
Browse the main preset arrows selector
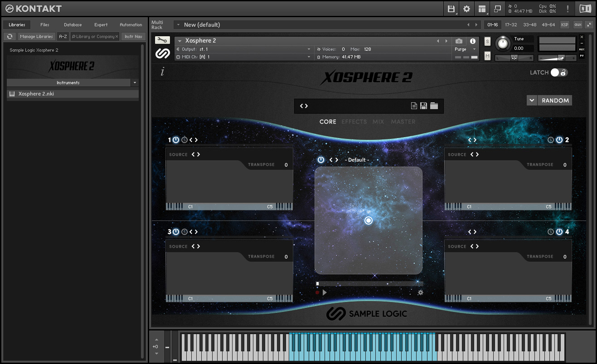click(x=304, y=106)
